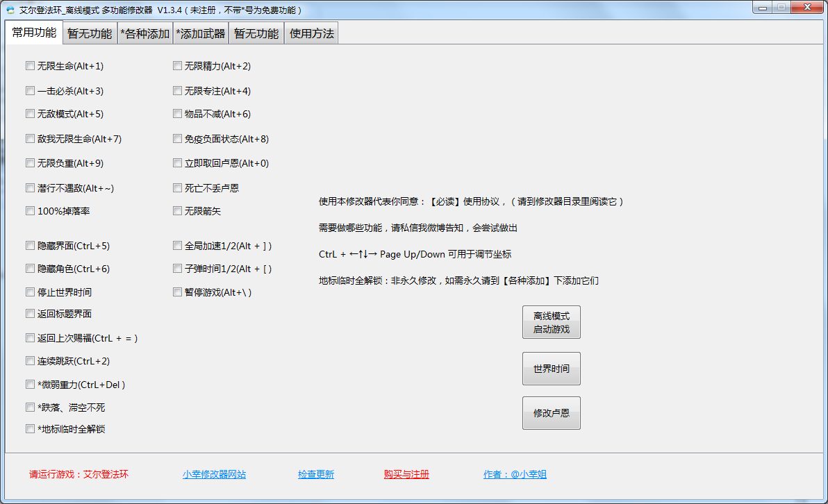Tick 返回标题界面 checkbox
The image size is (828, 504).
(30, 314)
